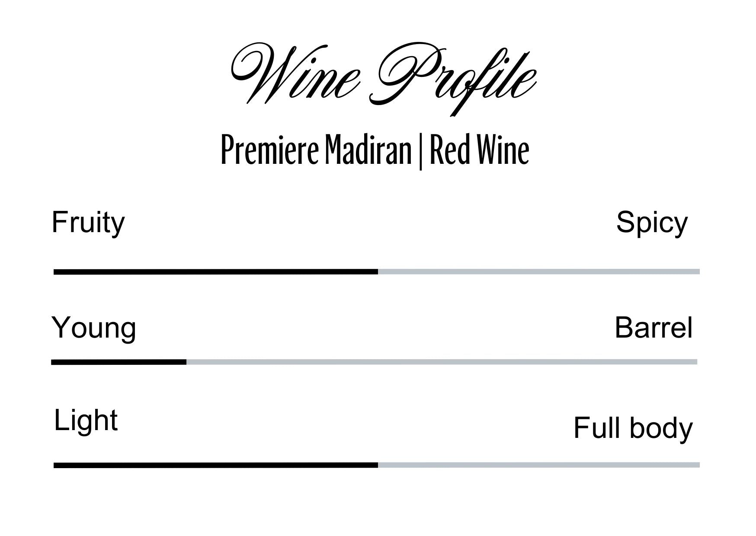The image size is (756, 536).
Task: Select the Fruity label
Action: (x=88, y=223)
